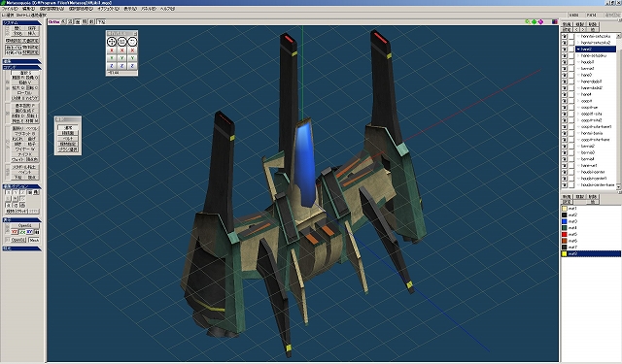Collapse the 編集オプション panel header
Viewport: 622px width, 364px height.
pyautogui.click(x=21, y=186)
